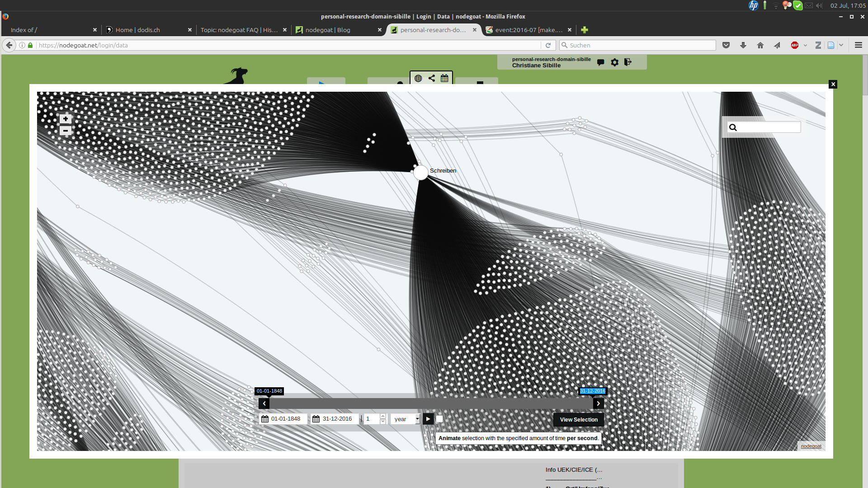Edit the end date field 31-12-2016

coord(340,419)
